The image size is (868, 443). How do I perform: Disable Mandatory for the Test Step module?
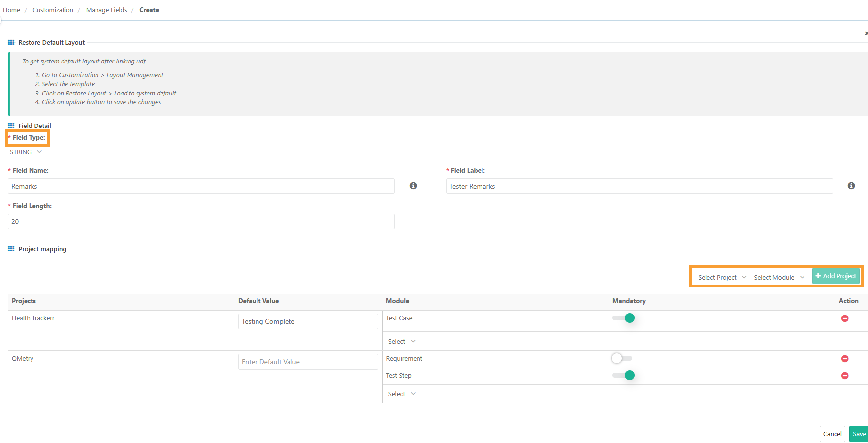[x=624, y=375]
